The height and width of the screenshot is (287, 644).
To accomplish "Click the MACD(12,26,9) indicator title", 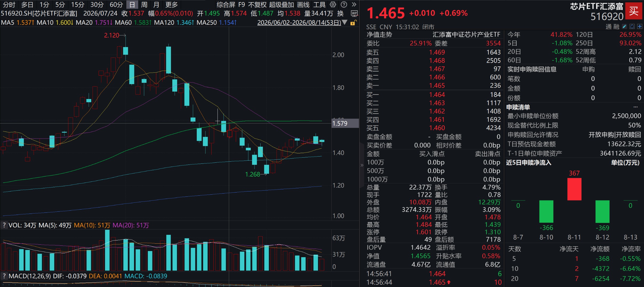I will (x=30, y=276).
